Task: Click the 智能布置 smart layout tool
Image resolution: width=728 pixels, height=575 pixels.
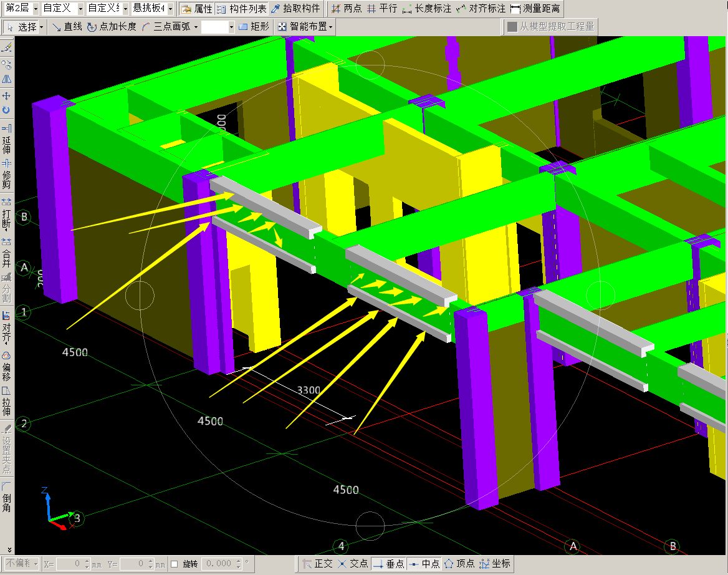Action: (x=302, y=27)
